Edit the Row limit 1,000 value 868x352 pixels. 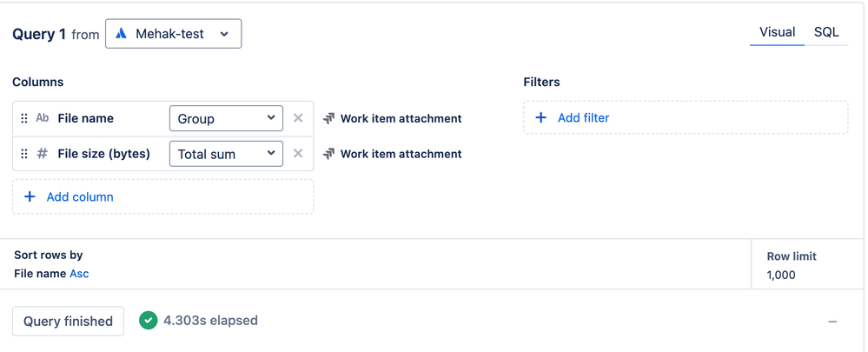781,275
